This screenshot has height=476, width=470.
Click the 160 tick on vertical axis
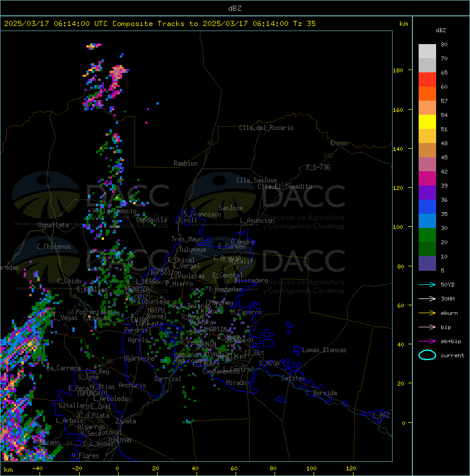[398, 110]
